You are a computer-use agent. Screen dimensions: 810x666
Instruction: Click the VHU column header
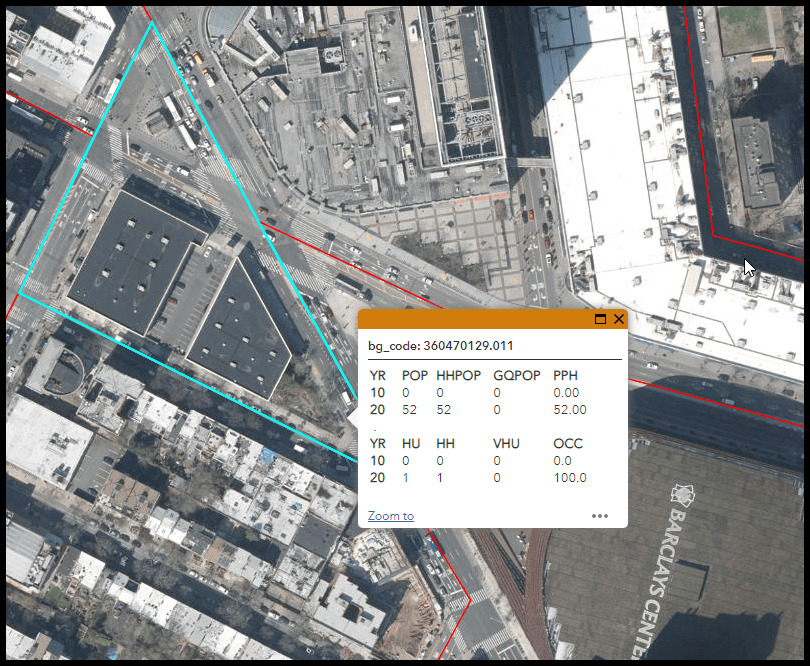point(506,443)
